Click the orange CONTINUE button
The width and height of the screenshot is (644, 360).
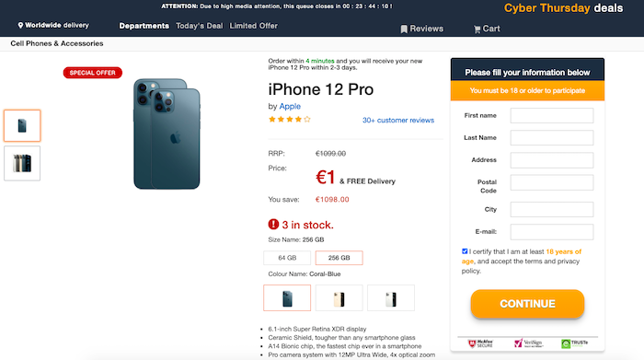pos(527,304)
